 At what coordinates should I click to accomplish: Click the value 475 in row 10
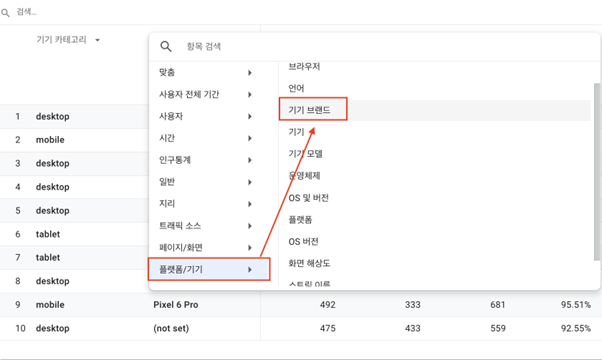(x=327, y=329)
